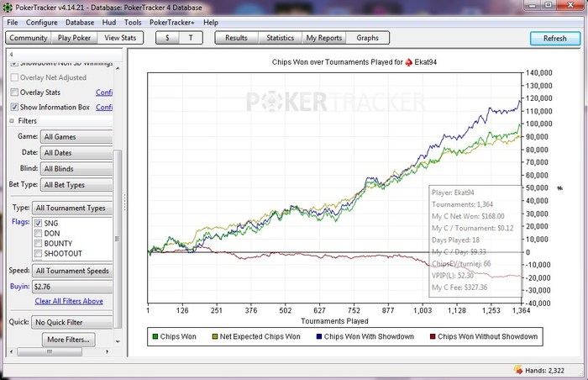588x380 pixels.
Task: Open the File menu
Action: pos(13,22)
